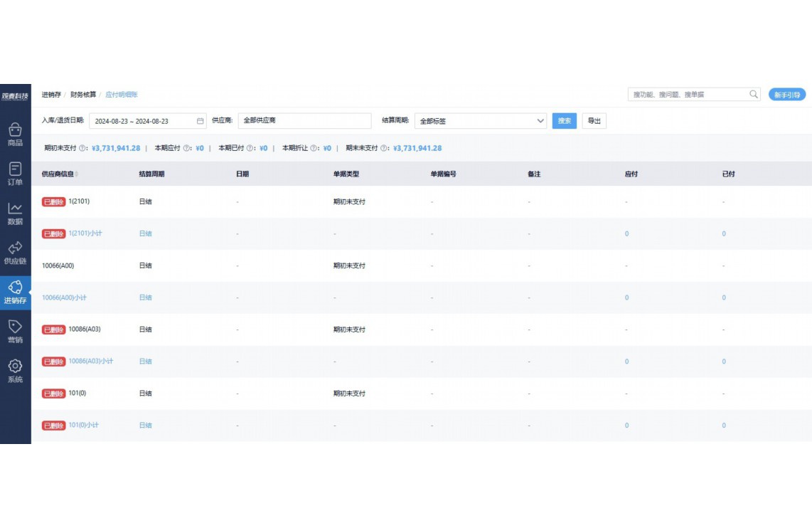Screen dimensions: 812x528
Task: Open the 系统 (System) gear icon
Action: [x=15, y=366]
